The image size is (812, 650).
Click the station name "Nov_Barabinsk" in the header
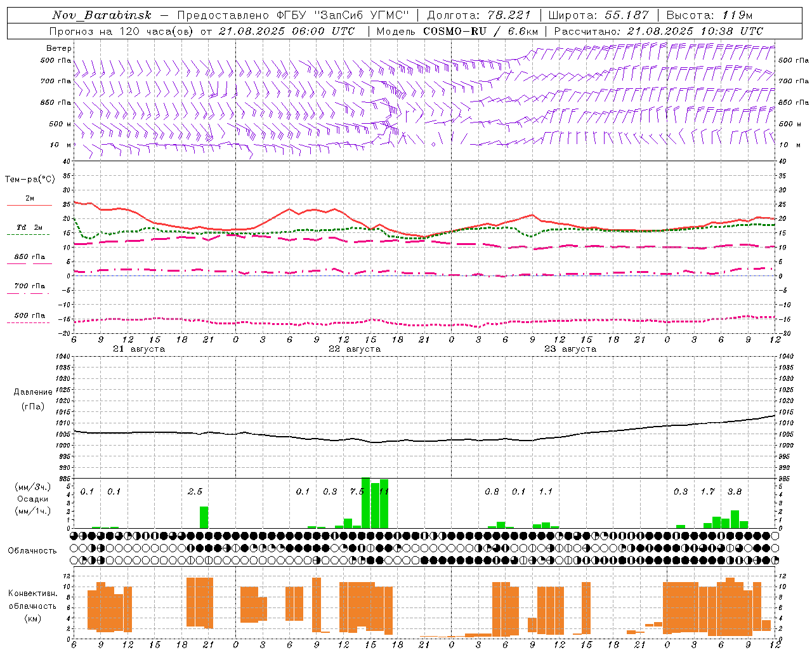tap(102, 15)
